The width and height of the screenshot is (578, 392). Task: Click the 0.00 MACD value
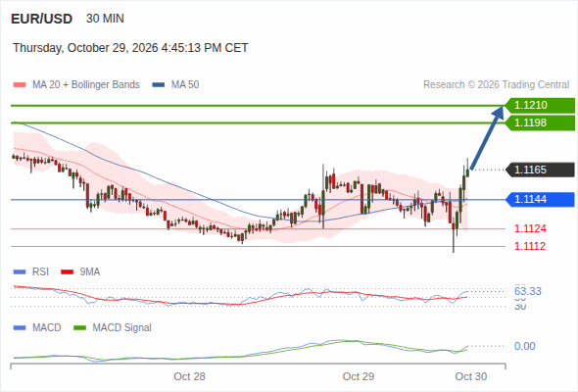[525, 346]
